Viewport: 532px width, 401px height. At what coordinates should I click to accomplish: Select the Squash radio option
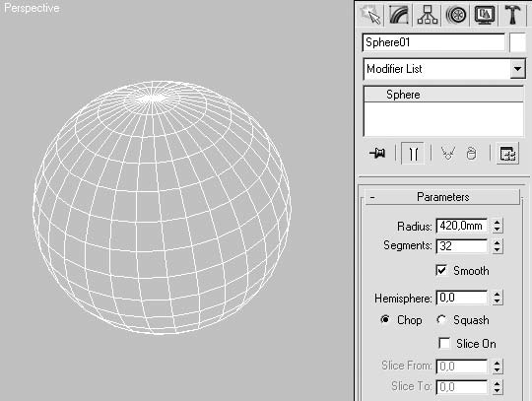pos(441,320)
